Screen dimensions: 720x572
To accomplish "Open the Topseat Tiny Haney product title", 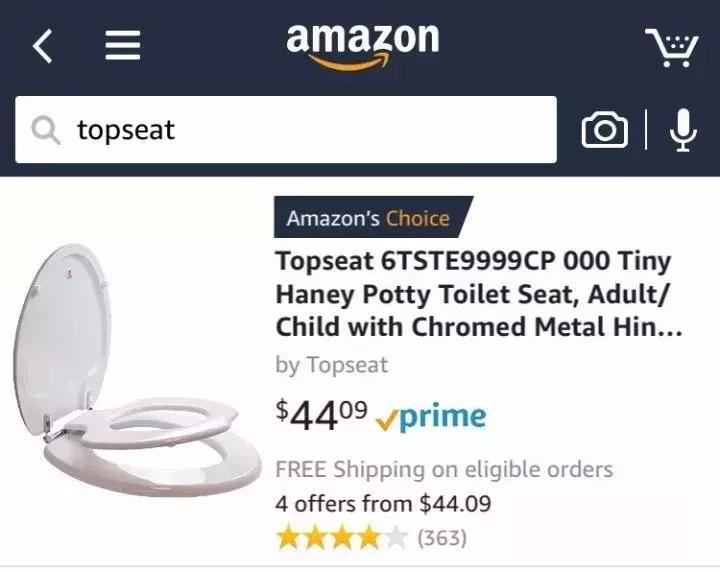I will [476, 294].
